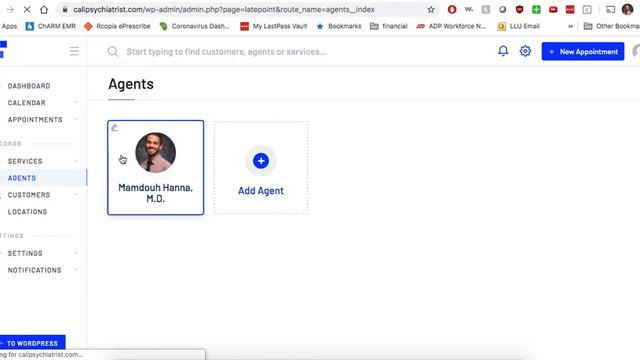This screenshot has width=640, height=360.
Task: Expand the Calendar submenu arrow
Action: point(76,102)
